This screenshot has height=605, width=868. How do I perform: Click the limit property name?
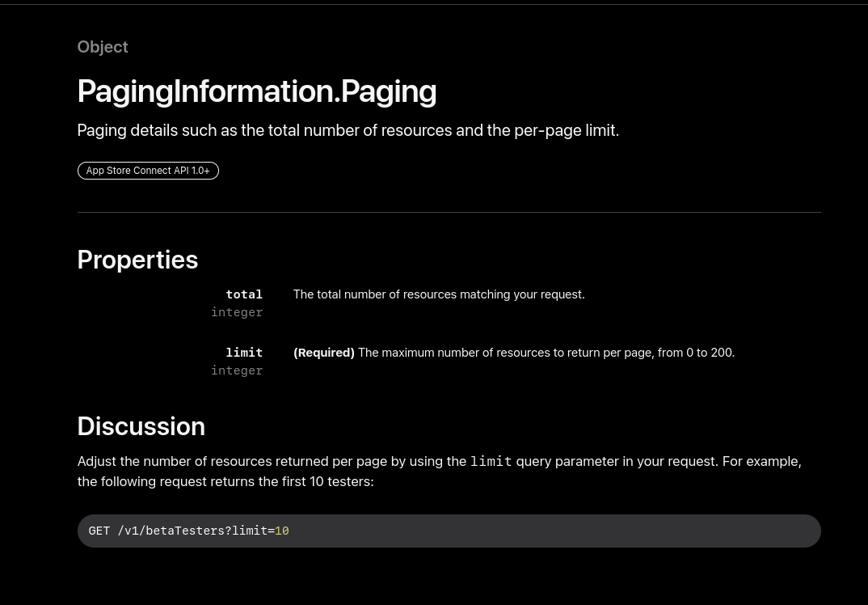click(x=244, y=353)
